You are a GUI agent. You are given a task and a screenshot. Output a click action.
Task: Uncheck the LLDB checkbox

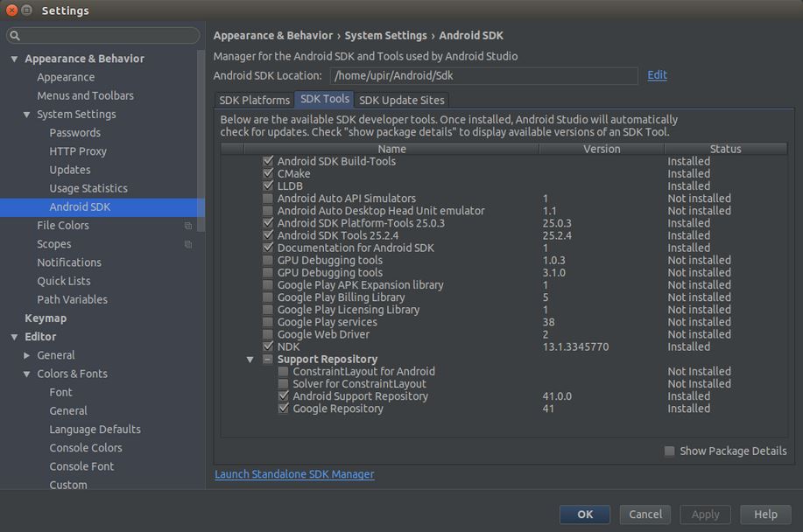click(268, 185)
